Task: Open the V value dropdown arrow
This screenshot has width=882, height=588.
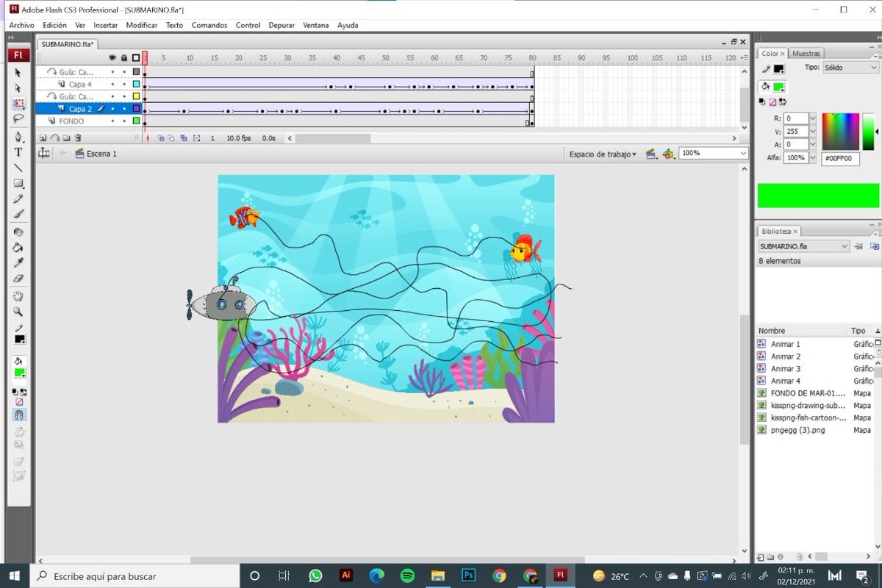Action: 812,132
